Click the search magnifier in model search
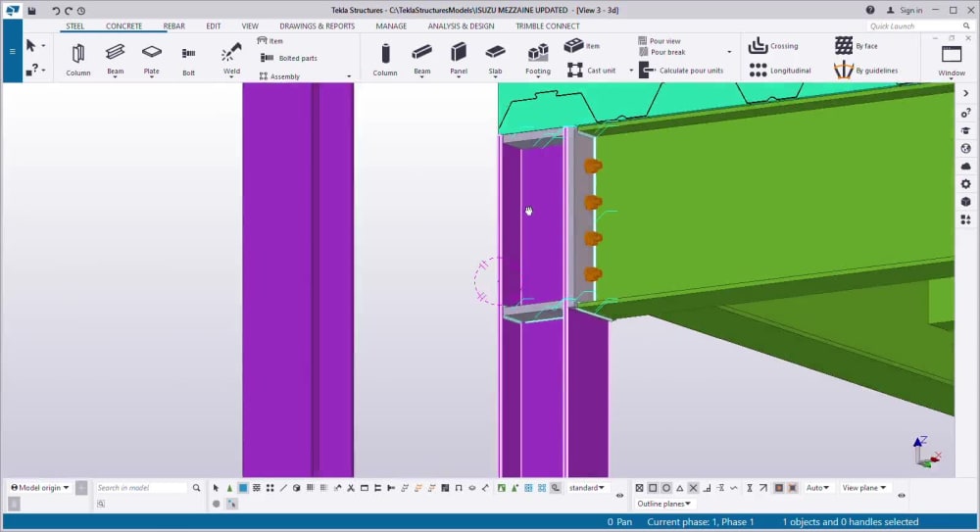The height and width of the screenshot is (532, 980). [x=196, y=488]
